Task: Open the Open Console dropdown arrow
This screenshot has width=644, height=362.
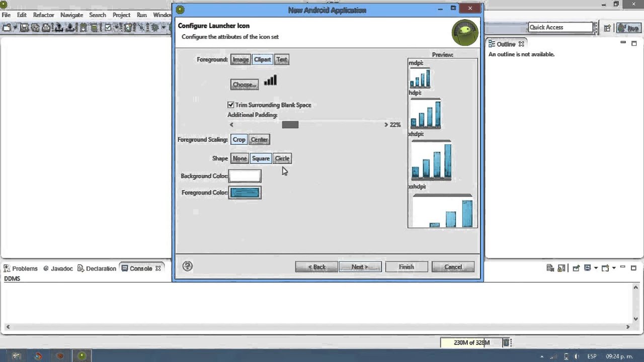Action: coord(614,268)
